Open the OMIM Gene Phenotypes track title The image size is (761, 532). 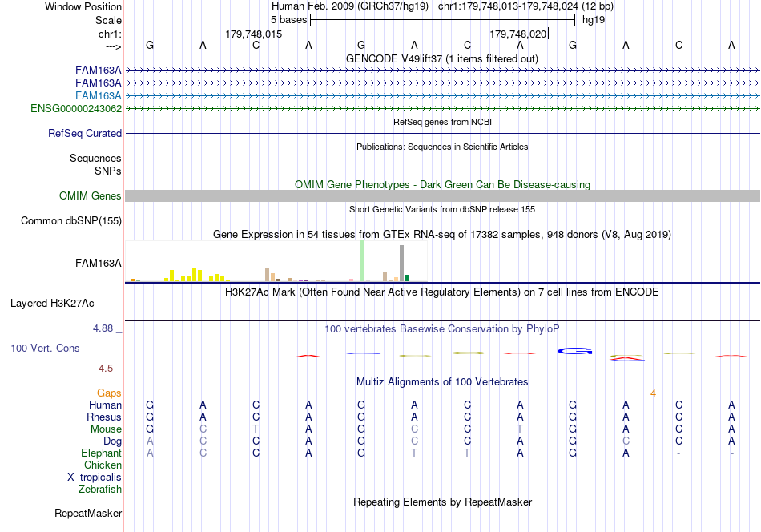tap(442, 184)
